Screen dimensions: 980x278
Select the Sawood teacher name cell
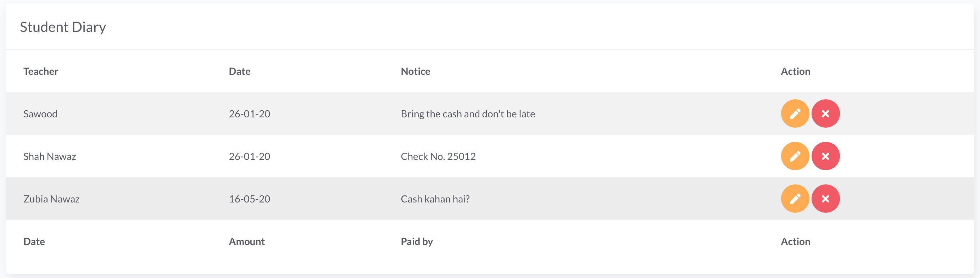point(40,114)
